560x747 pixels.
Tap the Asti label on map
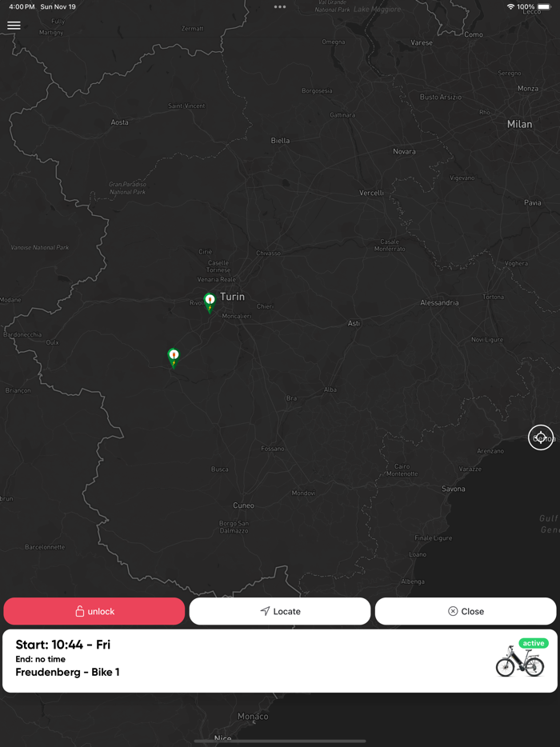click(x=354, y=323)
